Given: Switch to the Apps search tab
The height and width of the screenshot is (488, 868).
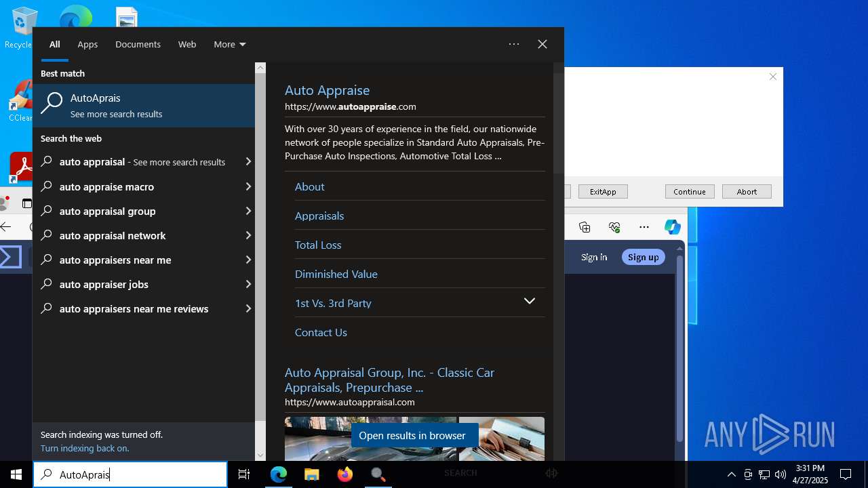Looking at the screenshot, I should click(87, 44).
